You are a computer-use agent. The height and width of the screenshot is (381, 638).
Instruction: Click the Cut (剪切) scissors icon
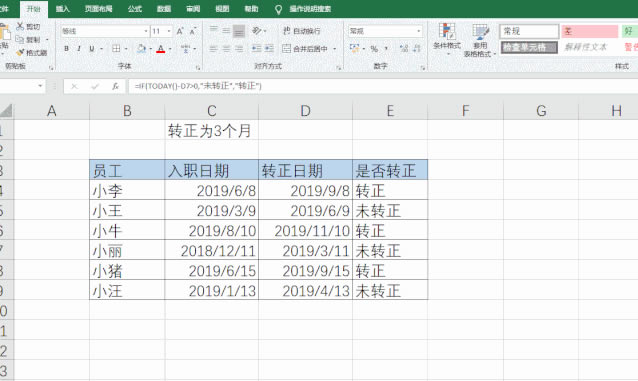pyautogui.click(x=20, y=26)
